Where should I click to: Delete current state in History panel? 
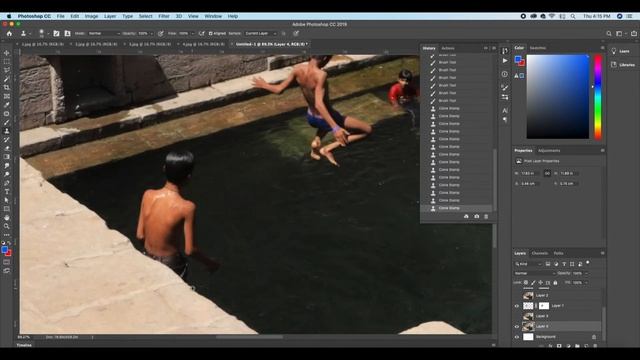coord(486,216)
